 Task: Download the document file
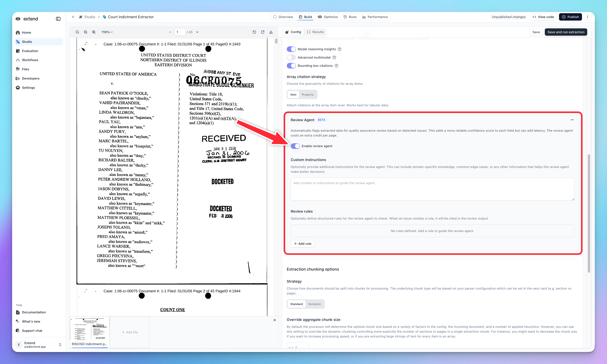(271, 32)
